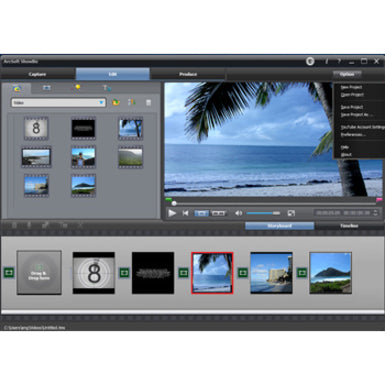Click the pink mark-out marker
The image size is (385, 385).
coord(379,200)
